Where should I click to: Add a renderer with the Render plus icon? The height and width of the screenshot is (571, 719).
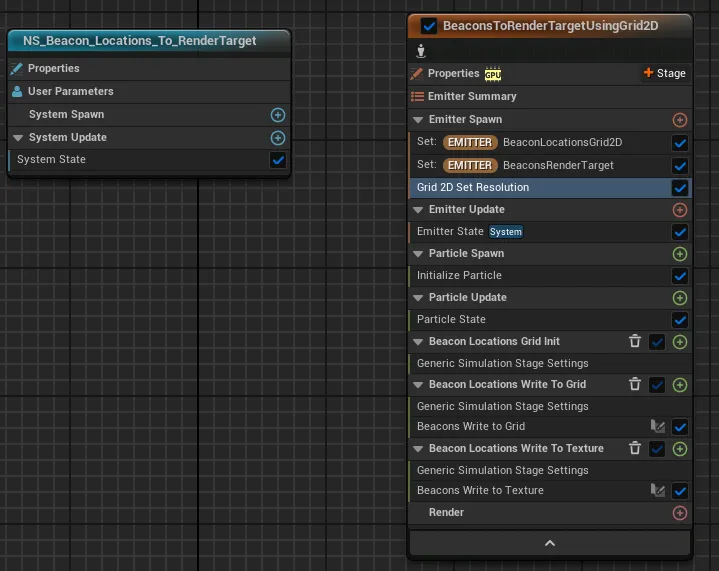coord(680,513)
